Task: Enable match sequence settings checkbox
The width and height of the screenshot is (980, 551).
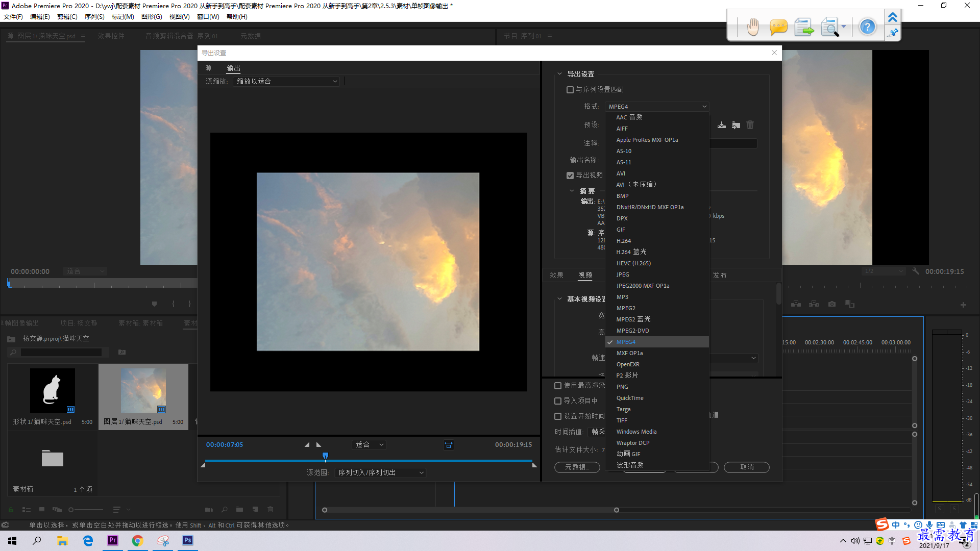Action: coord(570,90)
